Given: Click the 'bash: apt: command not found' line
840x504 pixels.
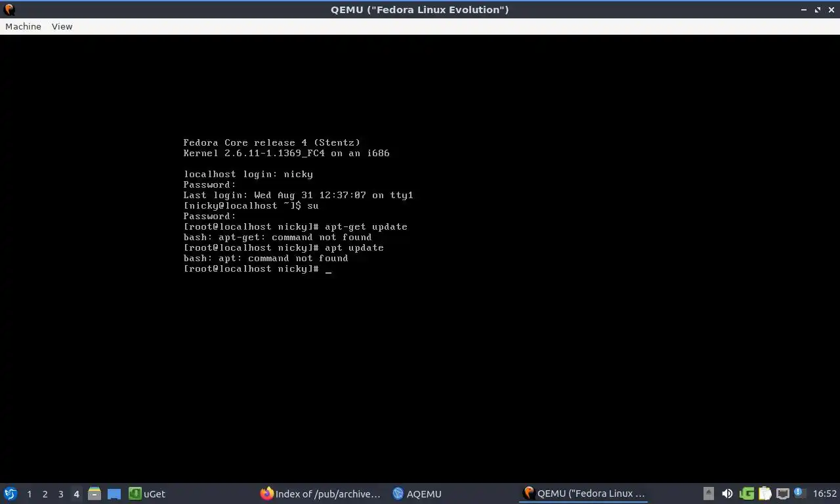Looking at the screenshot, I should point(266,258).
